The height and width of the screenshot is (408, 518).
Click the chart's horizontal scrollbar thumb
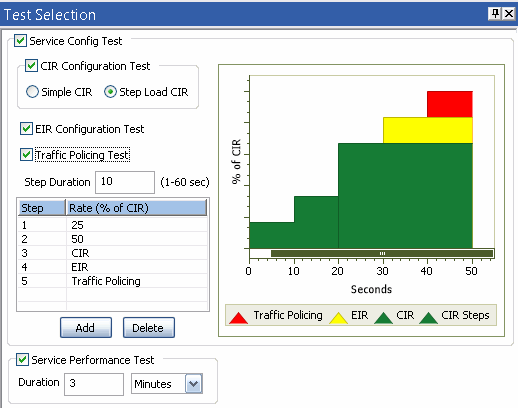click(382, 253)
